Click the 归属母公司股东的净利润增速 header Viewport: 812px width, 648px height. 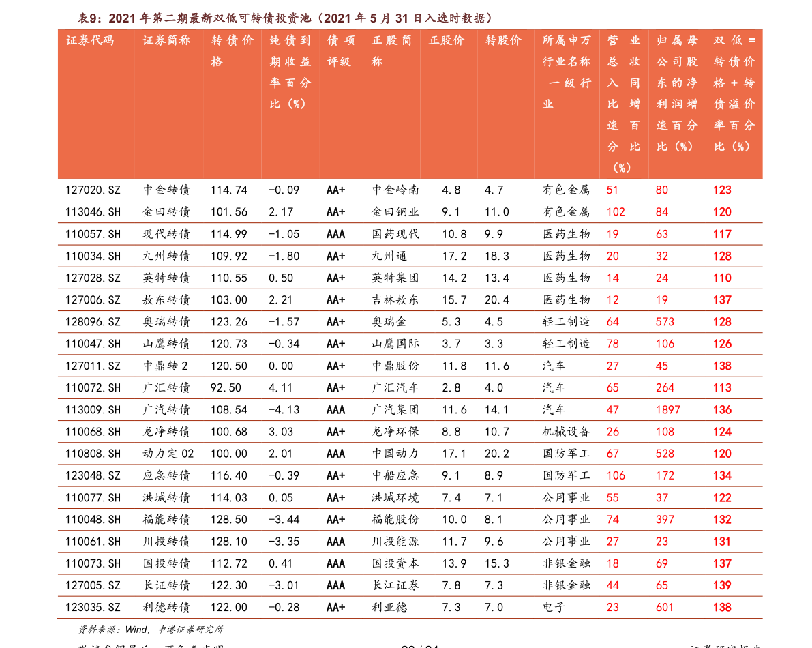pyautogui.click(x=676, y=93)
